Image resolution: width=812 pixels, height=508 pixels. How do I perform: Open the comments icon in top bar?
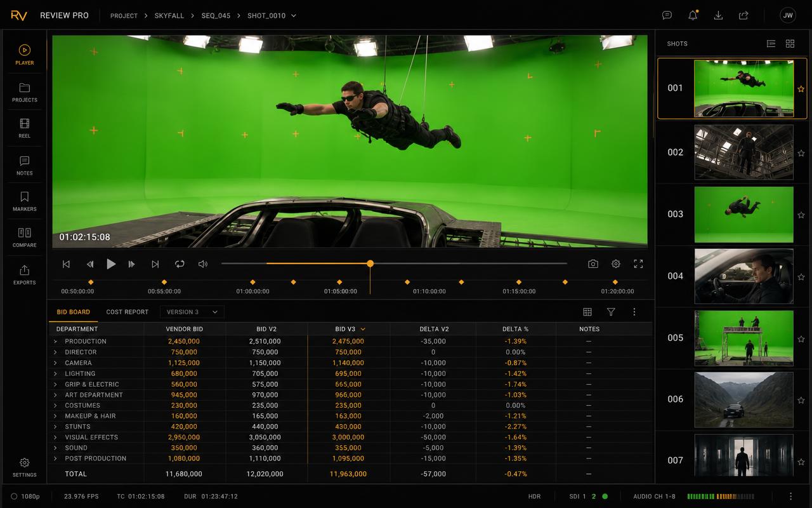click(x=667, y=15)
